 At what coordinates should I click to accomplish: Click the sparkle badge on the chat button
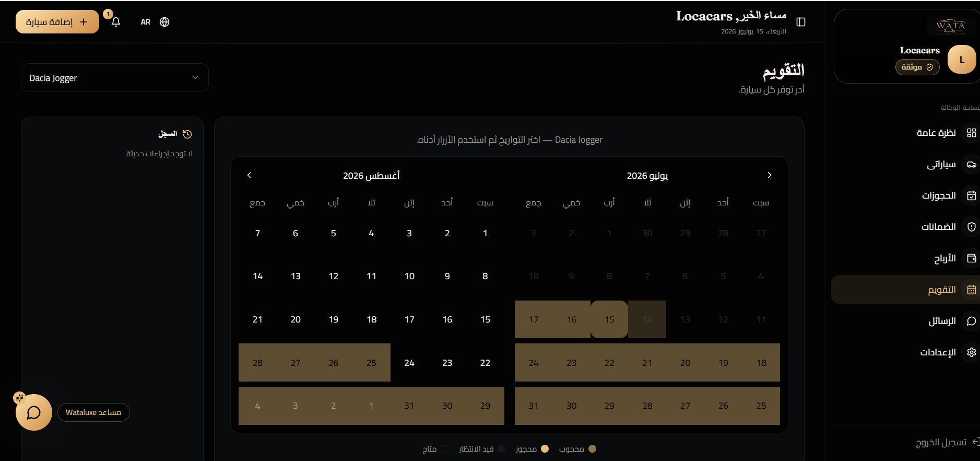(x=19, y=398)
